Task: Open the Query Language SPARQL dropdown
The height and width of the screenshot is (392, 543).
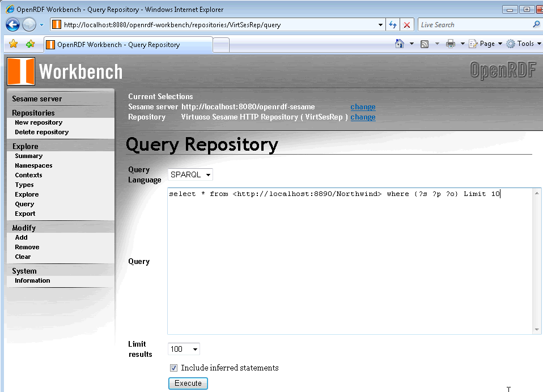Action: tap(190, 175)
